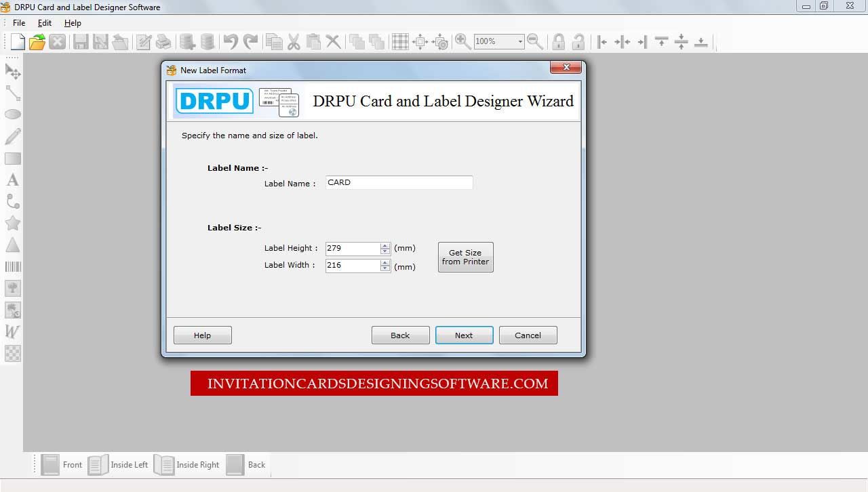868x492 pixels.
Task: Select the Barcode tool
Action: (x=13, y=267)
